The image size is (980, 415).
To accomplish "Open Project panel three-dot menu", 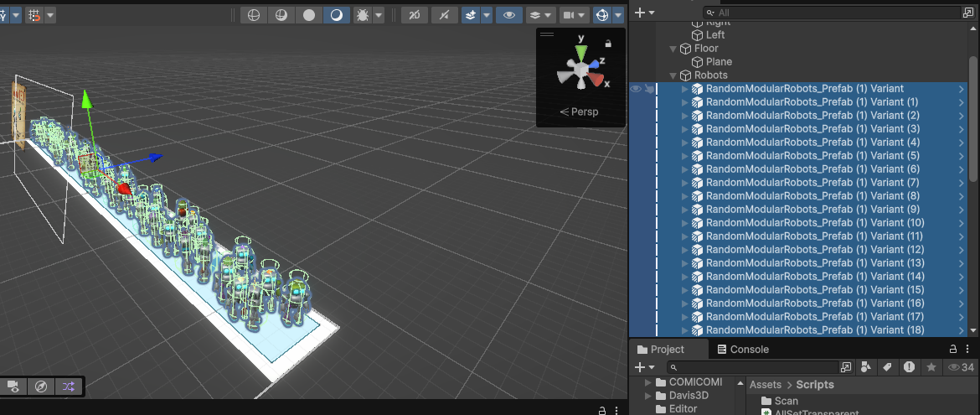I will (x=969, y=350).
